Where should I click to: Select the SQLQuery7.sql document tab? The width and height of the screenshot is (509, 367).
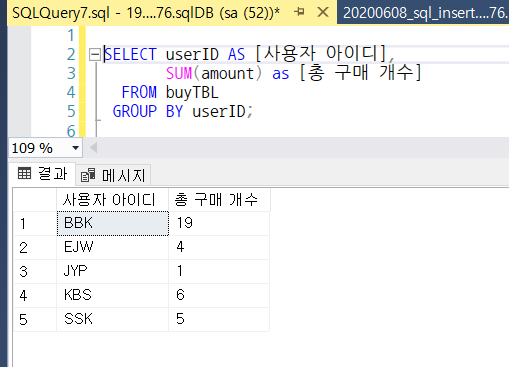[x=146, y=13]
